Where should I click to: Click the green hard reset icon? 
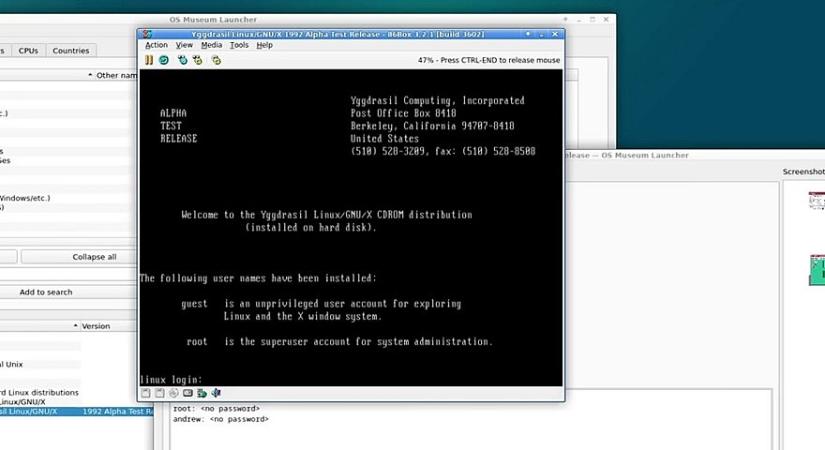(x=164, y=60)
